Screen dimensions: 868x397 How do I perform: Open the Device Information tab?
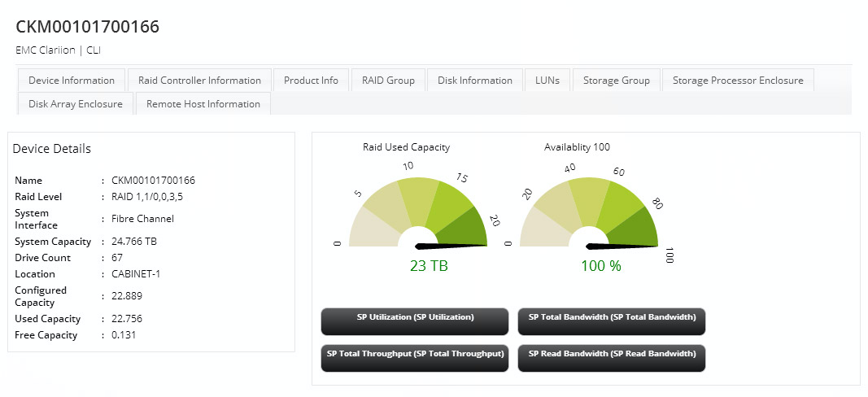click(72, 81)
